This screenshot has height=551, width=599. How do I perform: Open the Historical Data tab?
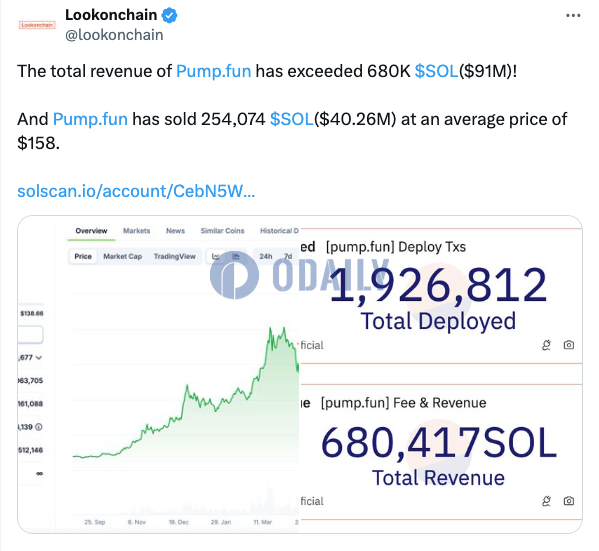click(279, 231)
